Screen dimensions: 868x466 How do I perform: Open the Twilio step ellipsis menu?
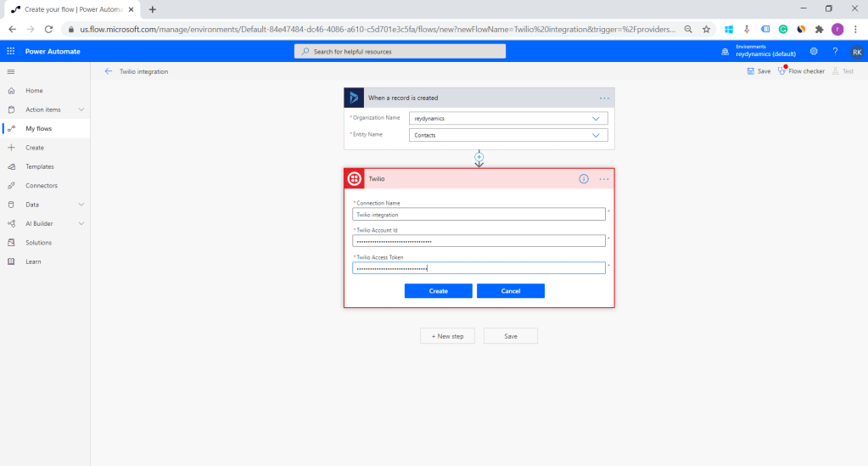(x=604, y=179)
